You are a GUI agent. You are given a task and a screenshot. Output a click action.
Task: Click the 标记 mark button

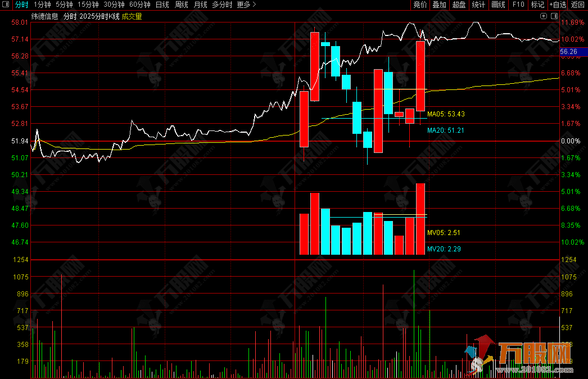538,4
